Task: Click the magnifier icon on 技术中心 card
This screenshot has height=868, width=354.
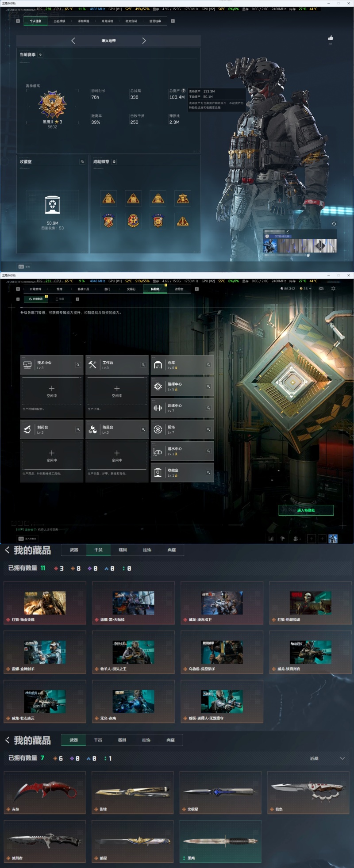Action: (78, 365)
